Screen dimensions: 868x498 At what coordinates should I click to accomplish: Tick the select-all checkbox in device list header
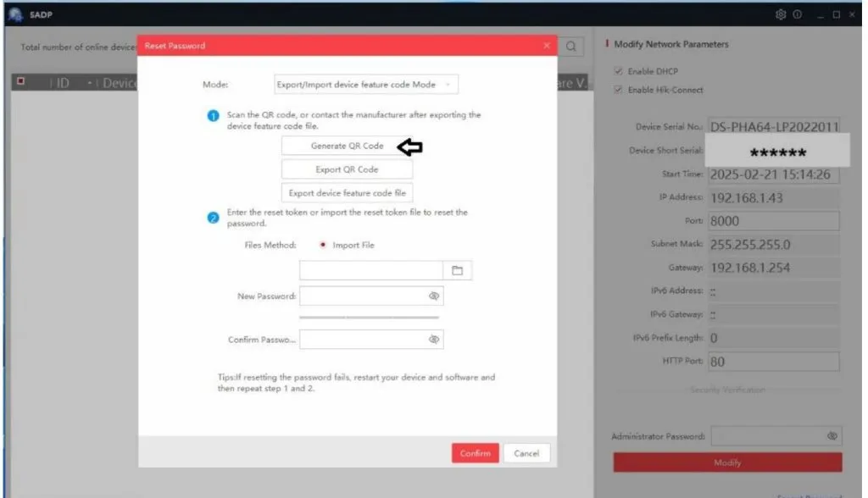(20, 81)
